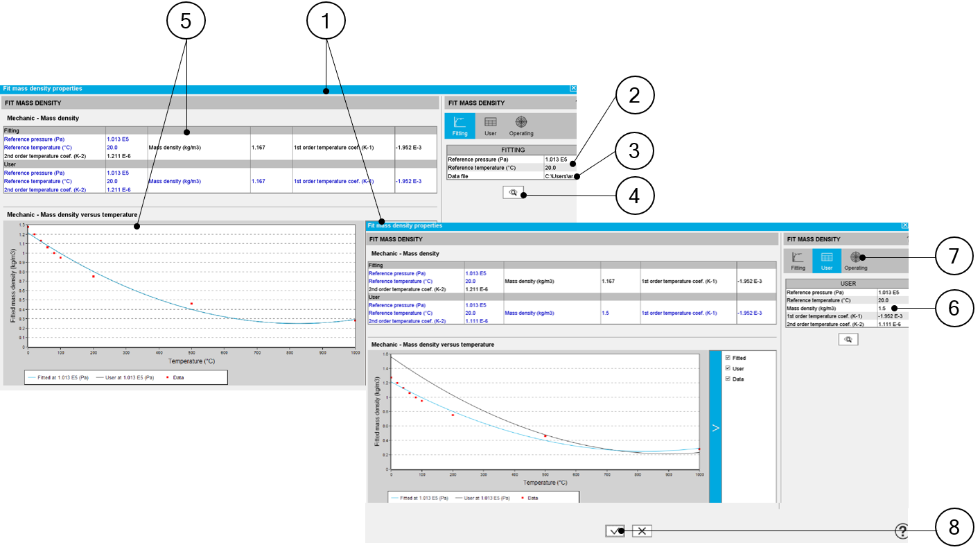Switch to User tab above the FITTING table
The height and width of the screenshot is (552, 980).
pos(490,126)
